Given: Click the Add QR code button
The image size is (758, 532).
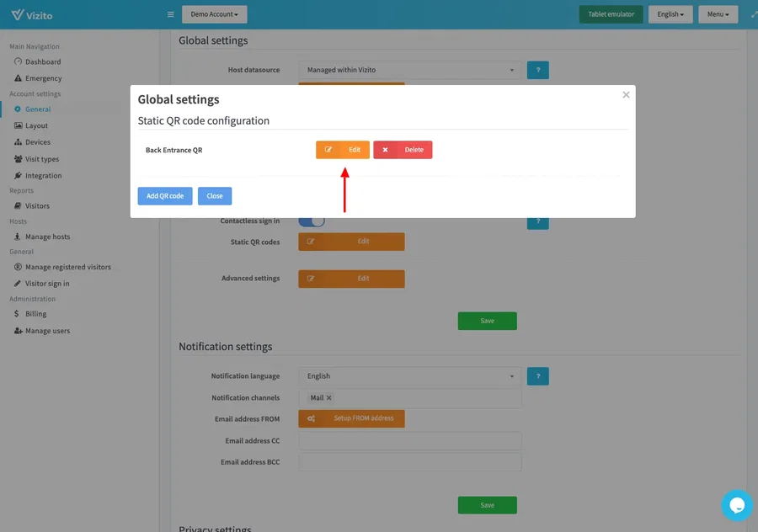Looking at the screenshot, I should tap(165, 196).
